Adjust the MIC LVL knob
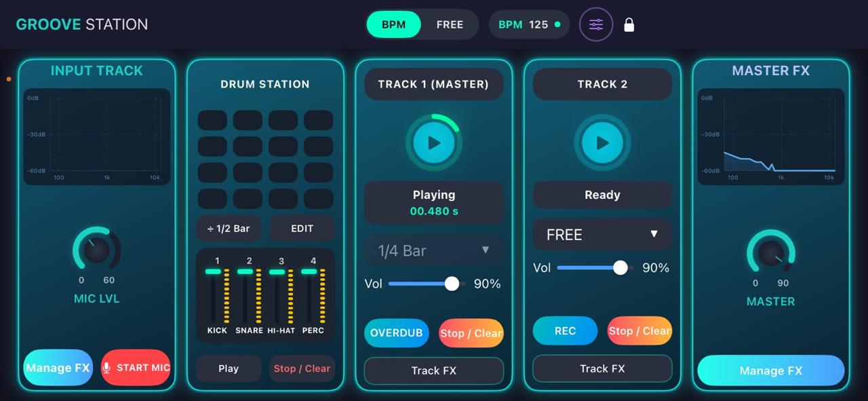 96,250
